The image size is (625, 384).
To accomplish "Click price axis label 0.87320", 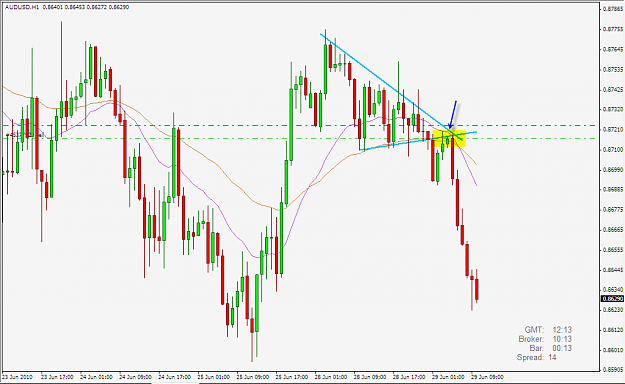I will (x=613, y=109).
